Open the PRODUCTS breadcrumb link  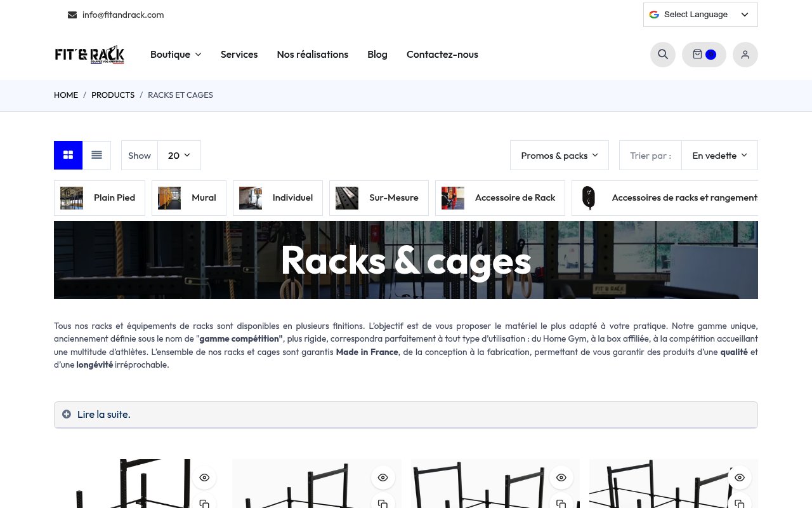[113, 95]
